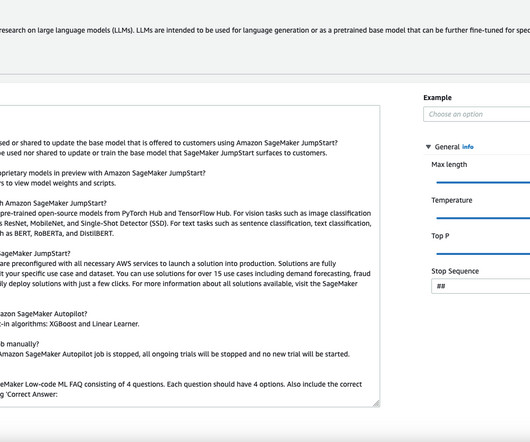Click the line about ongoing trials being stopped
530x442 pixels.
click(x=175, y=354)
